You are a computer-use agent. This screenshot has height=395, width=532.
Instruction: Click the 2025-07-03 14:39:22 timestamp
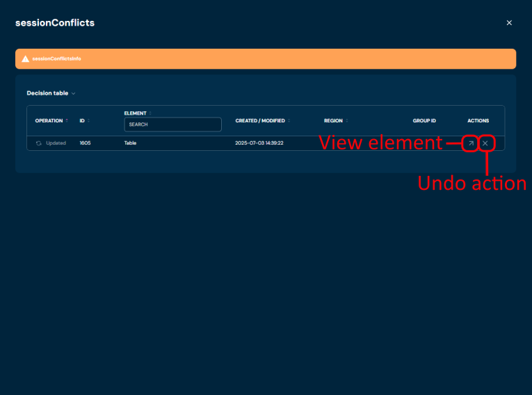tap(259, 143)
